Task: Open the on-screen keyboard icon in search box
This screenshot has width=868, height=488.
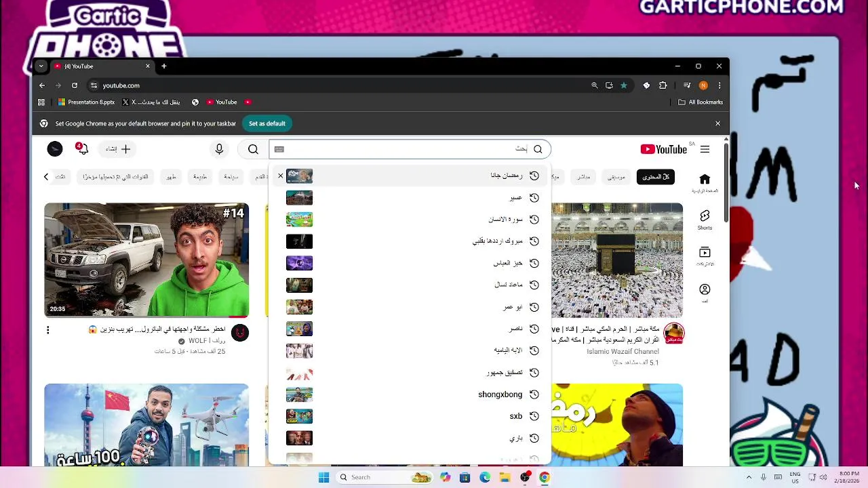Action: point(279,149)
